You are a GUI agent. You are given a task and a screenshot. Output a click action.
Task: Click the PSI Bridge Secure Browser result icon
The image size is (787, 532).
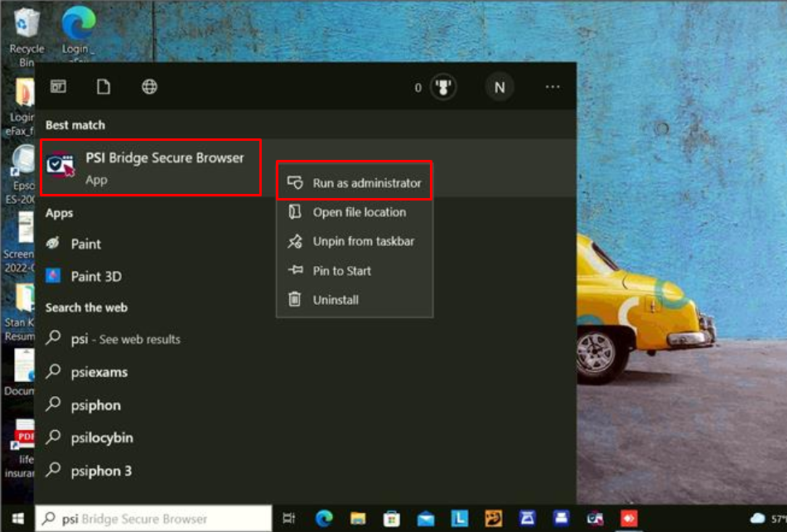click(x=60, y=165)
